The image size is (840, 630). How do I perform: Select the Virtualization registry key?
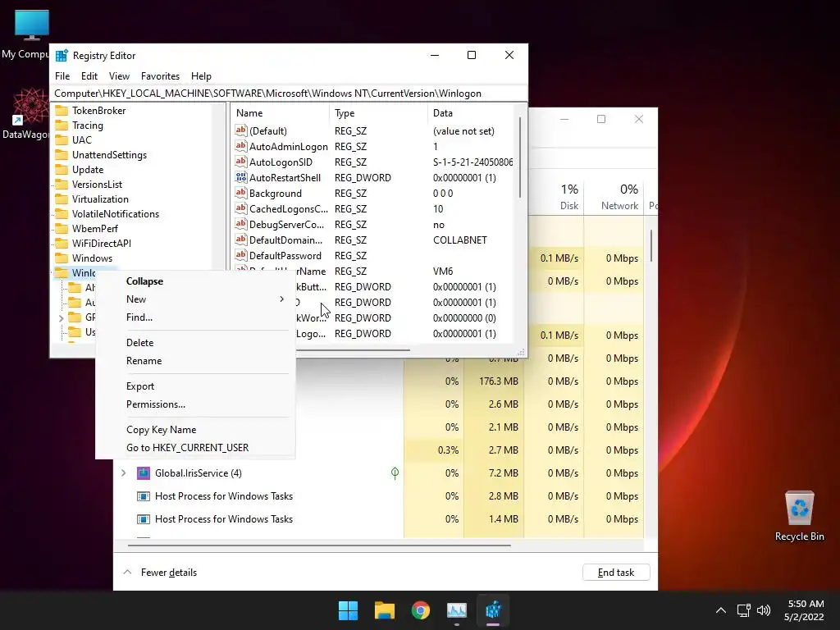[100, 199]
